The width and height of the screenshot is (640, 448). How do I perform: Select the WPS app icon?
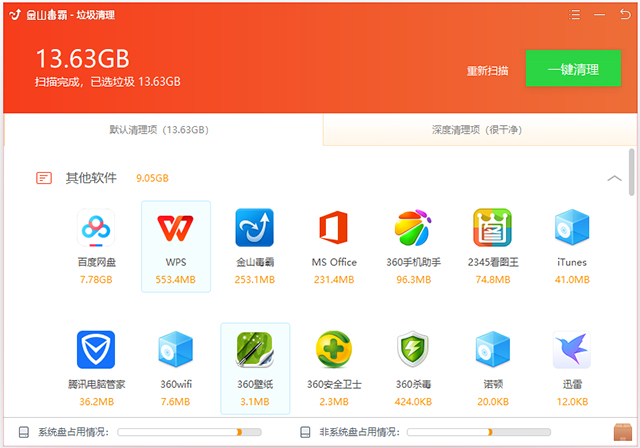click(x=176, y=228)
